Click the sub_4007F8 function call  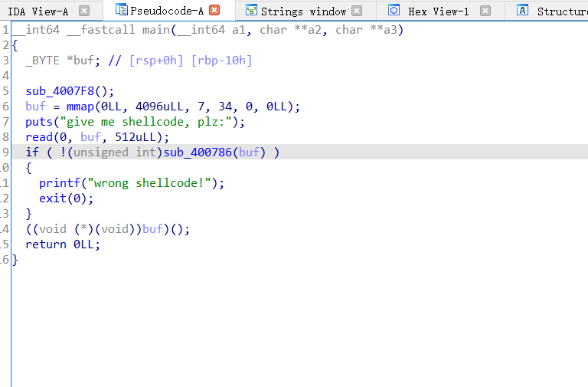coord(60,91)
